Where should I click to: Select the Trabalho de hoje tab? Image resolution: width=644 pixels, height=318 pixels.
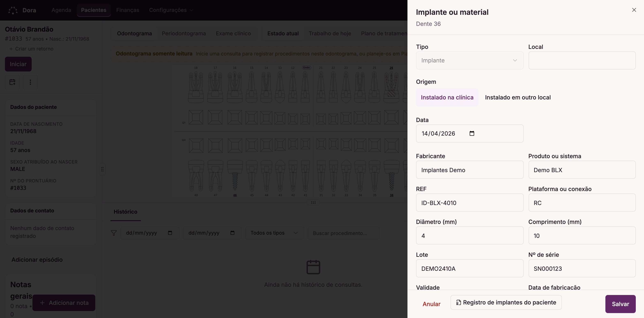[x=330, y=33]
